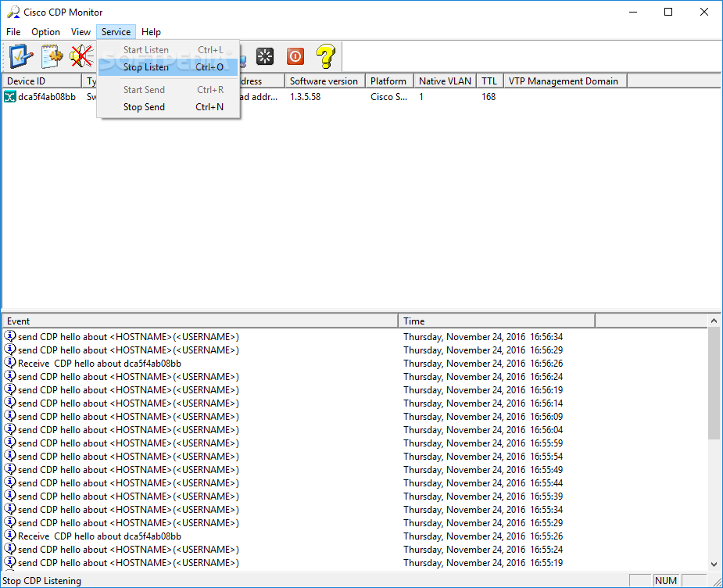Open the Help menu
The width and height of the screenshot is (723, 588).
(x=151, y=32)
